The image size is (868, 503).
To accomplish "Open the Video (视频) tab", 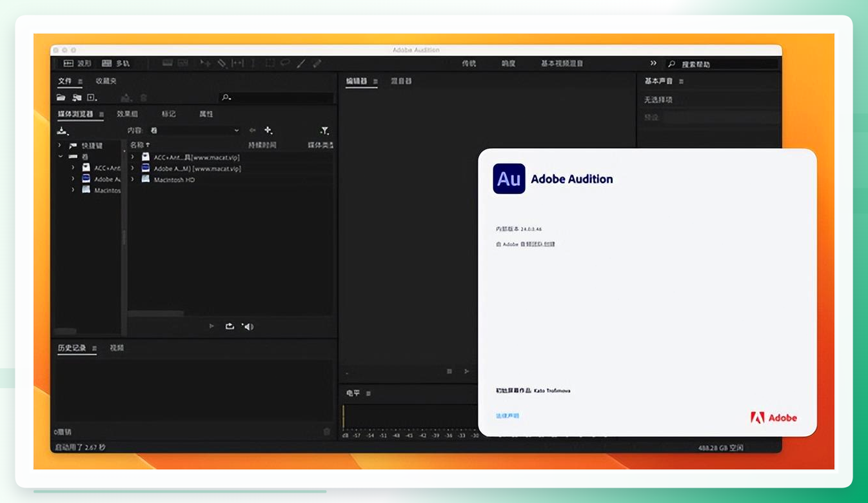I will pyautogui.click(x=117, y=348).
